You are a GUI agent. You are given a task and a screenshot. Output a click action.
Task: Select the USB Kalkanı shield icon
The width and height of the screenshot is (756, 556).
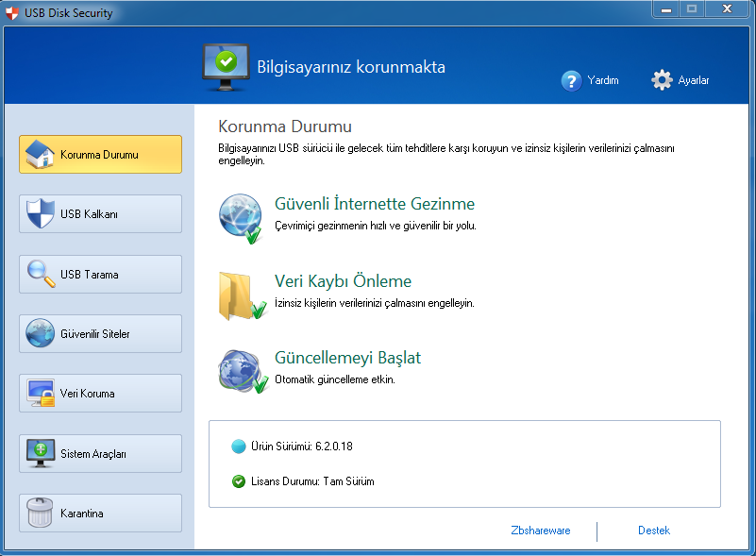(41, 213)
